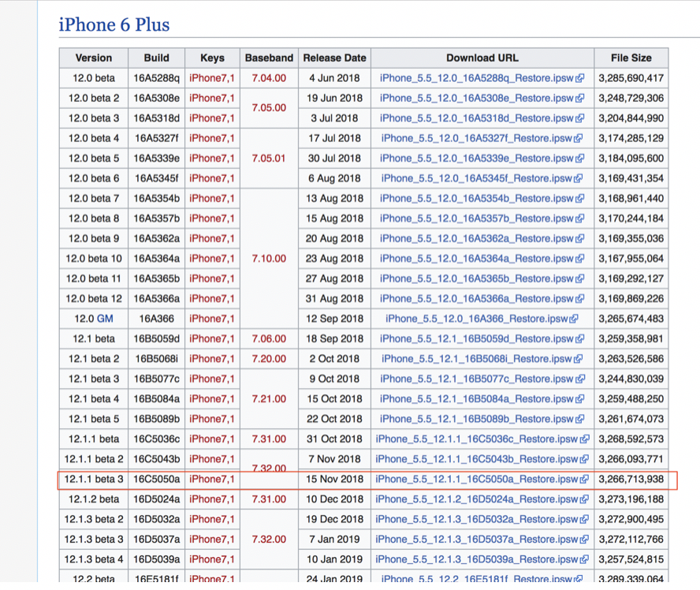Download iPhone_5.5_12.1.3_16D5032a_Restore.ipsw

[482, 520]
